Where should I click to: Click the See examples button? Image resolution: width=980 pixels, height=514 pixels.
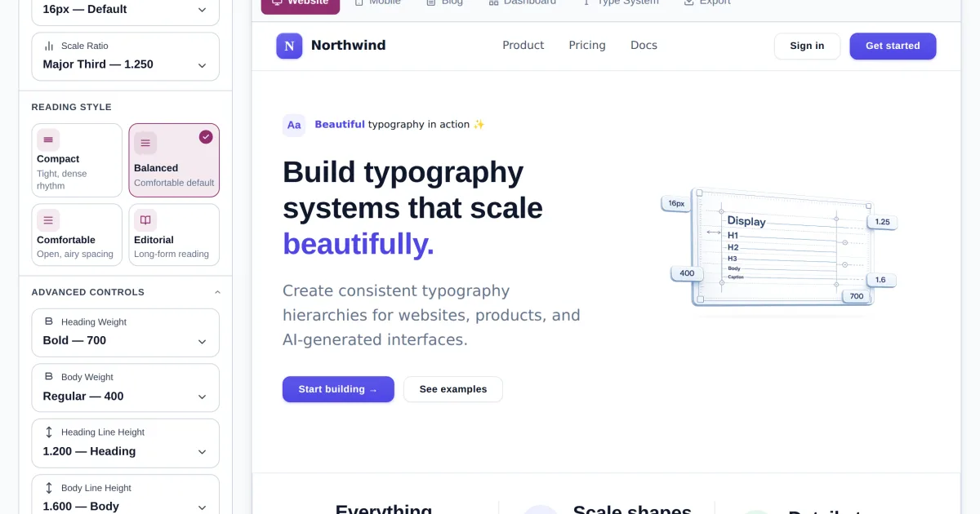coord(453,389)
